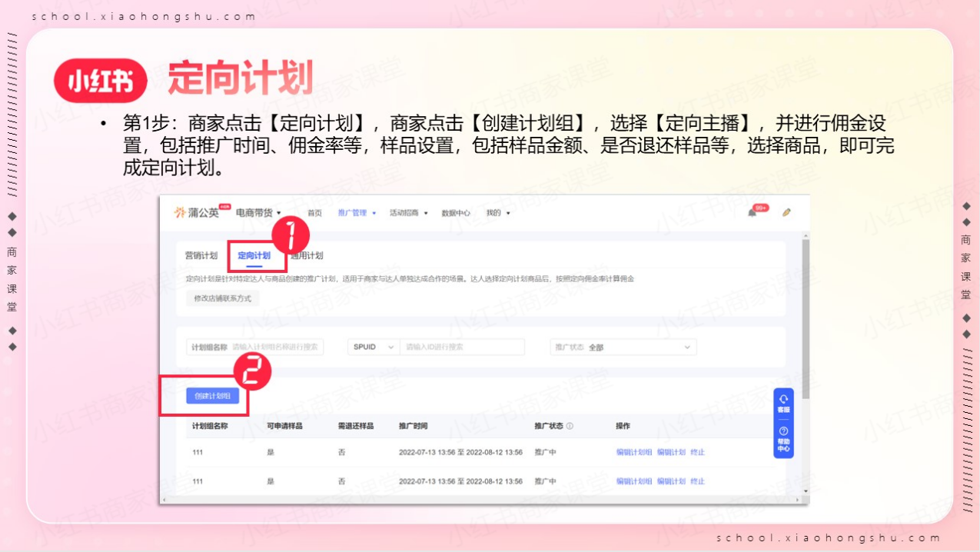Click the 推广时间 column header
The width and height of the screenshot is (980, 552).
tap(414, 426)
